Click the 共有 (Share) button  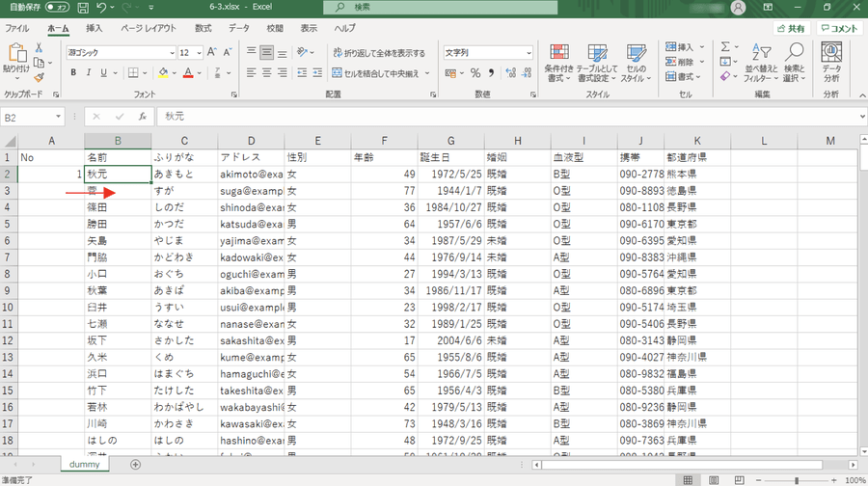click(x=790, y=29)
